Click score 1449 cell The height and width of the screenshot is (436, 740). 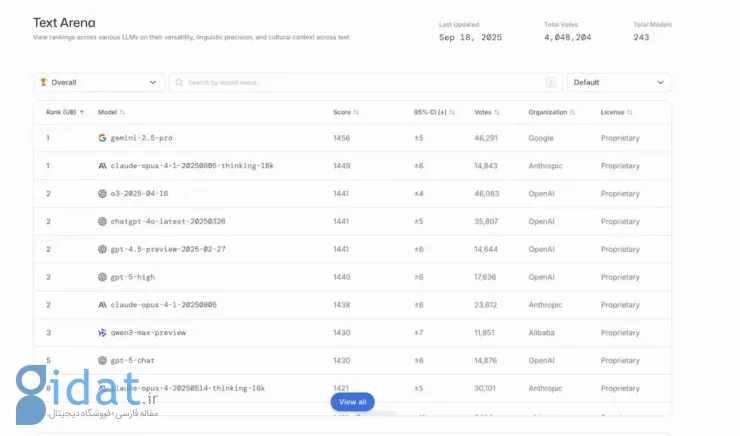(x=341, y=166)
